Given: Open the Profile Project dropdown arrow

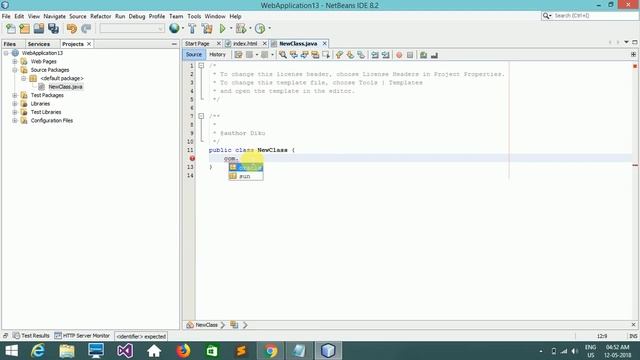Looking at the screenshot, I should click(x=269, y=29).
